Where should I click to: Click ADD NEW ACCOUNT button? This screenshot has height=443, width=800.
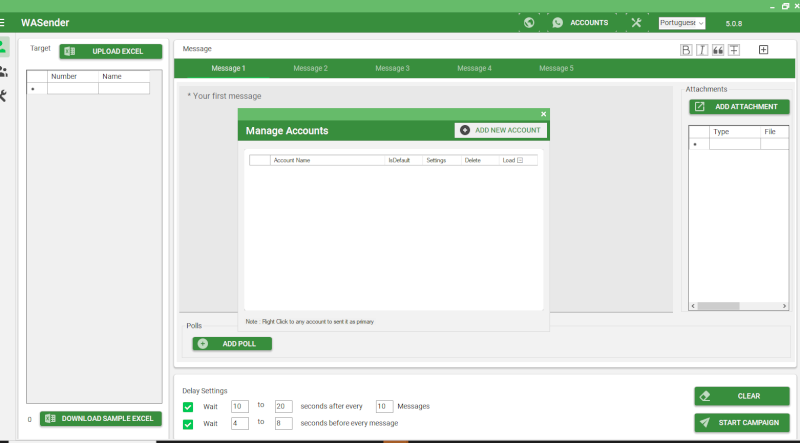501,130
